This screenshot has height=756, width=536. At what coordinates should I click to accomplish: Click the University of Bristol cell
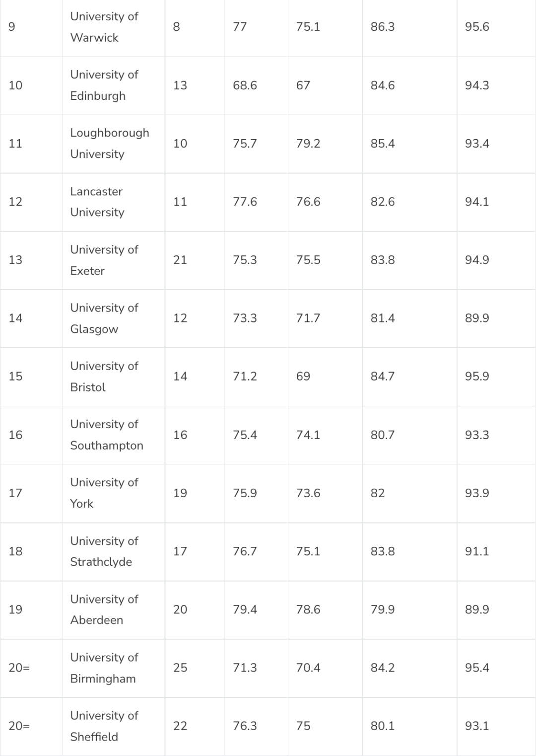click(x=104, y=376)
